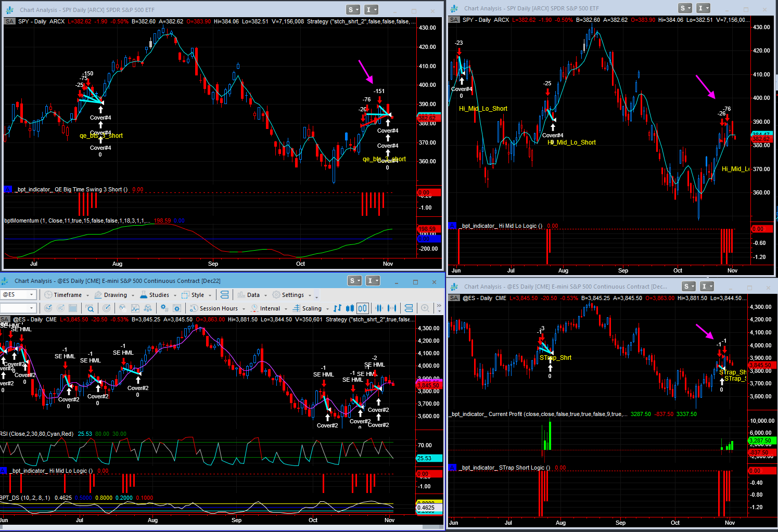
Task: Open the Drawing tools menu
Action: (114, 295)
